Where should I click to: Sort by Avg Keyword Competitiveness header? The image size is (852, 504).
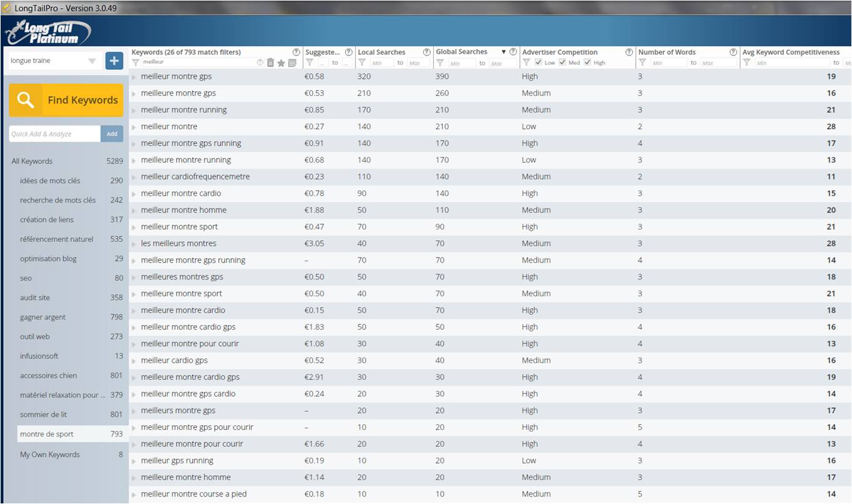pyautogui.click(x=791, y=52)
